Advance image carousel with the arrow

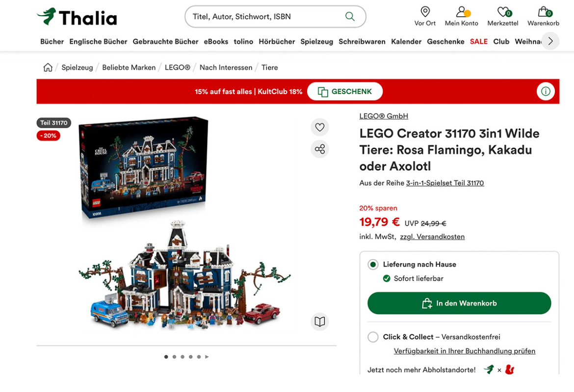[x=207, y=357]
